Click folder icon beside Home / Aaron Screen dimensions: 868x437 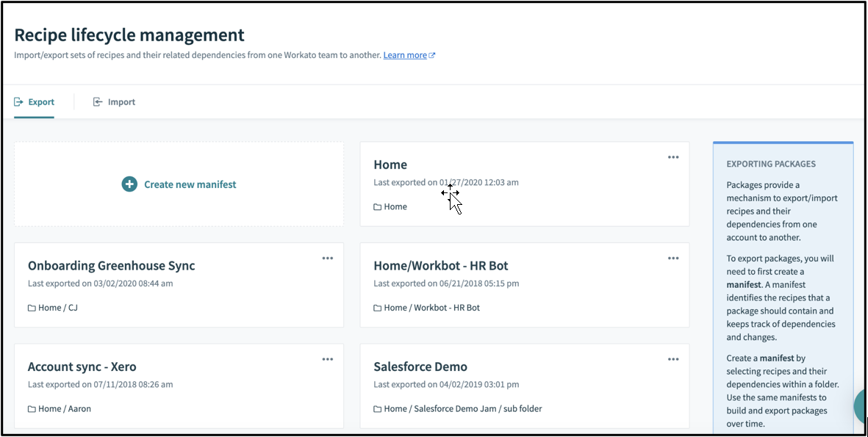(32, 409)
